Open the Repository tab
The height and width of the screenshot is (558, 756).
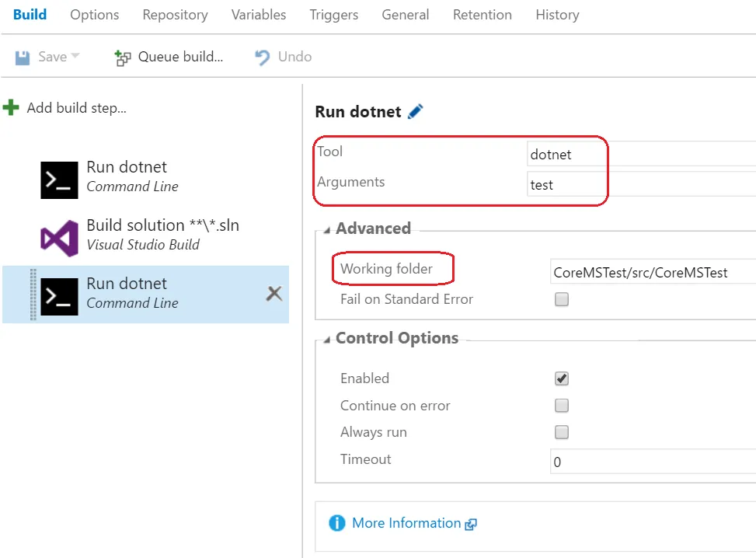coord(176,15)
